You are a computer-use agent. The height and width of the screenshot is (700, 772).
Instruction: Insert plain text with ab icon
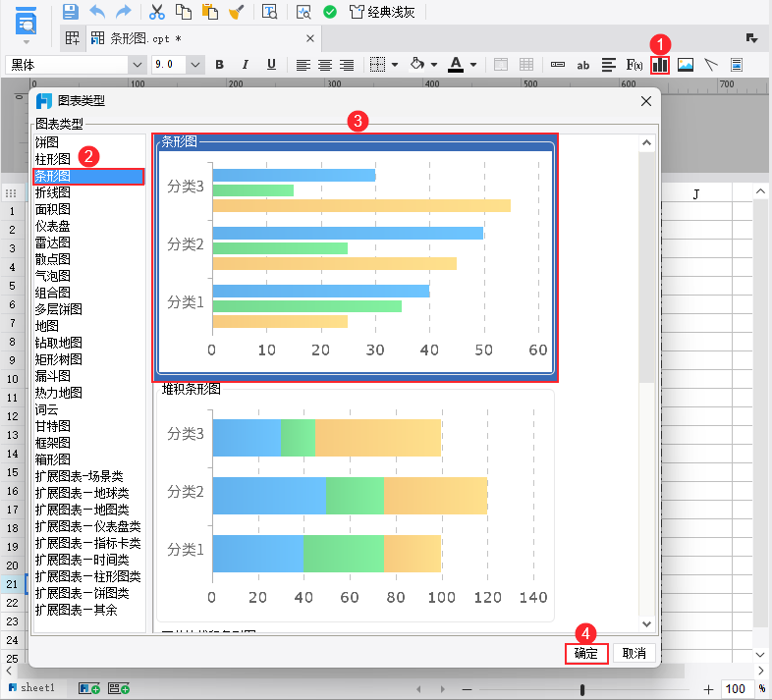pyautogui.click(x=583, y=65)
